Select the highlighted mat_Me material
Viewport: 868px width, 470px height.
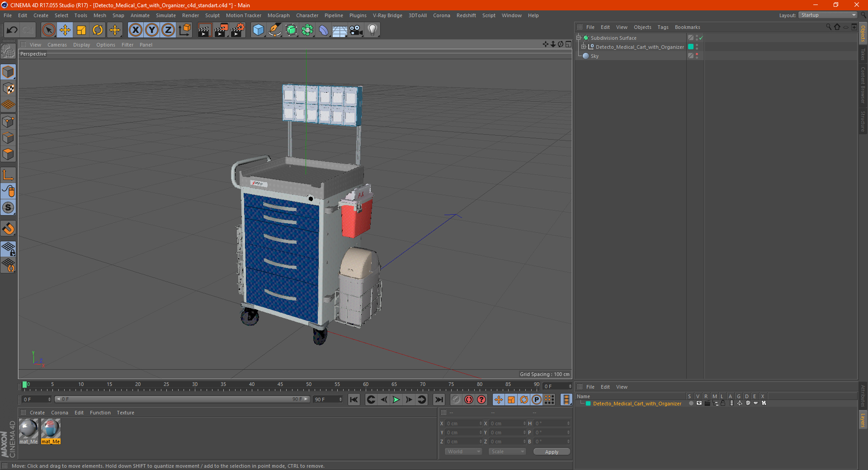[x=51, y=431]
